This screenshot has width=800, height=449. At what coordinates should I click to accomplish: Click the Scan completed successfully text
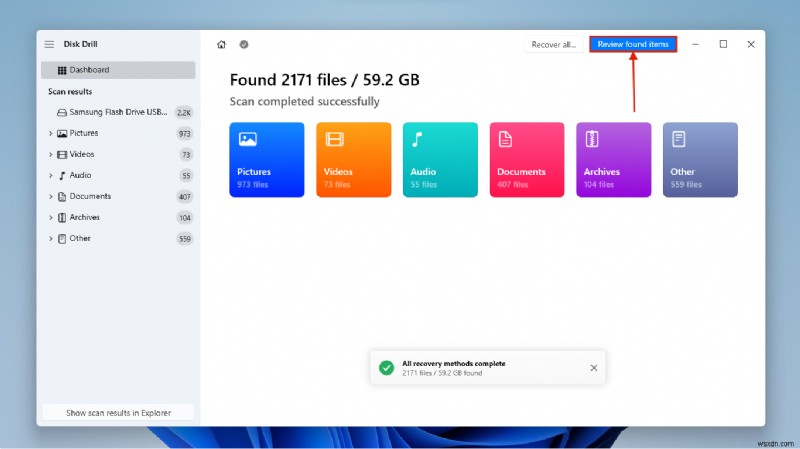(x=305, y=102)
